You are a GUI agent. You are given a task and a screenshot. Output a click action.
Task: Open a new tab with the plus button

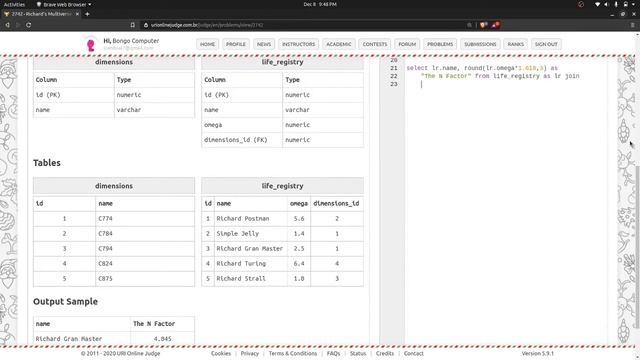tap(87, 14)
